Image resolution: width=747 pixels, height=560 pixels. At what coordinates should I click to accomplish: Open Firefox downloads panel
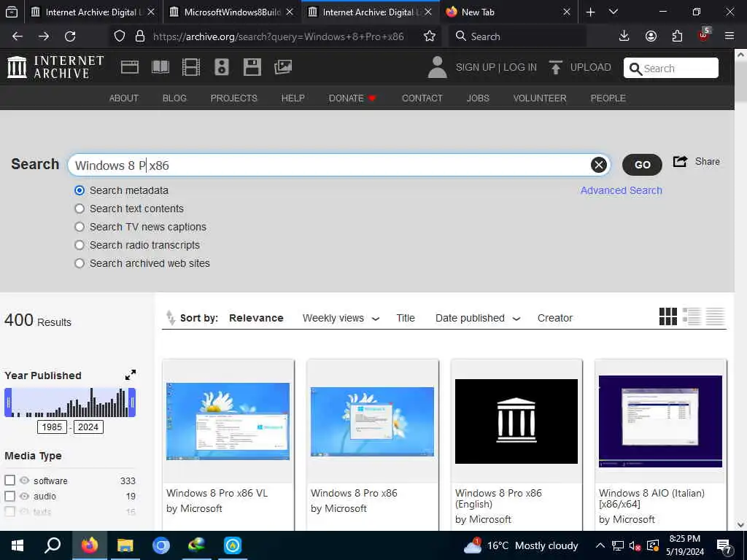coord(624,36)
